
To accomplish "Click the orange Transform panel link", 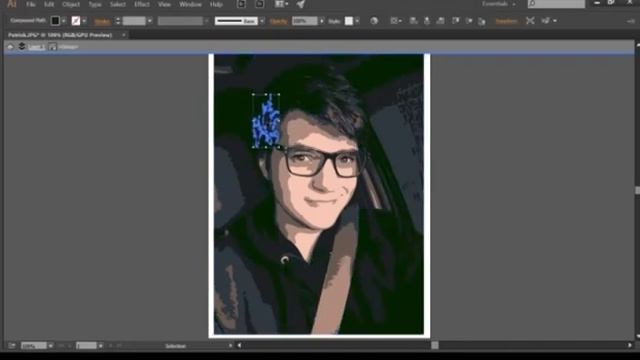I will pyautogui.click(x=506, y=21).
